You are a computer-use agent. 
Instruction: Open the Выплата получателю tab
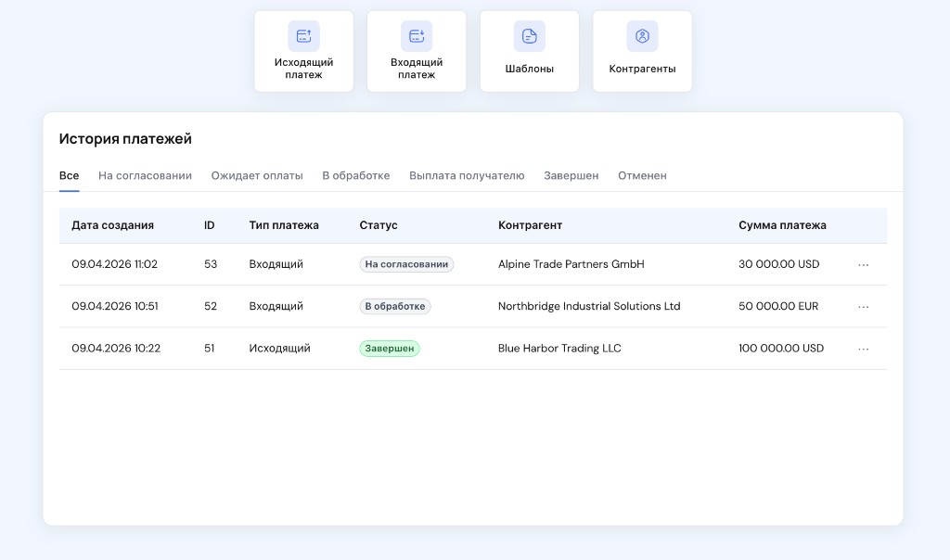[467, 176]
